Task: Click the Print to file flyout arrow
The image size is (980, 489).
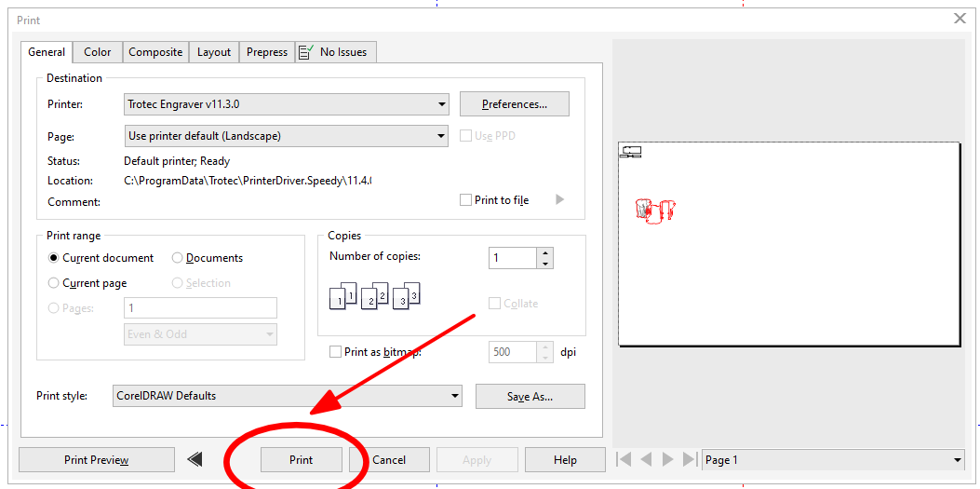Action: (x=559, y=199)
